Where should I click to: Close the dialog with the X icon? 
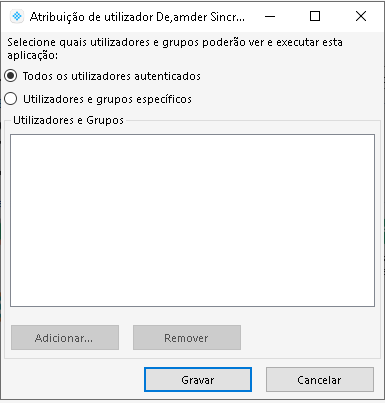click(361, 16)
